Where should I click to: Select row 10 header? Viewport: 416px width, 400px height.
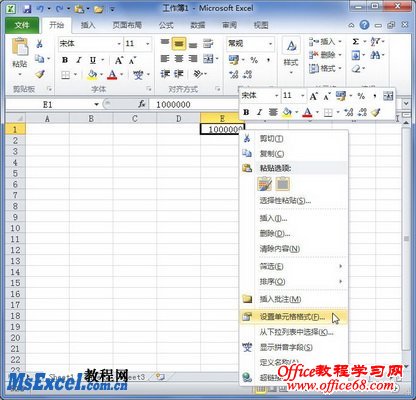point(15,228)
